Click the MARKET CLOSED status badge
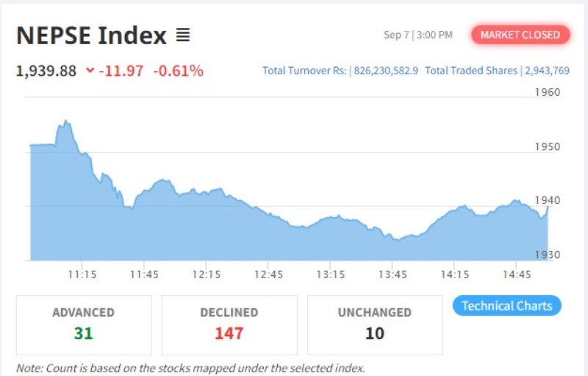588x376 pixels. click(x=520, y=35)
